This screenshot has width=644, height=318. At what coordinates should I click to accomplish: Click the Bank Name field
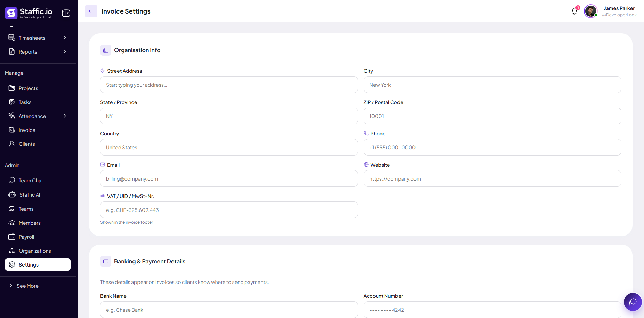click(229, 310)
